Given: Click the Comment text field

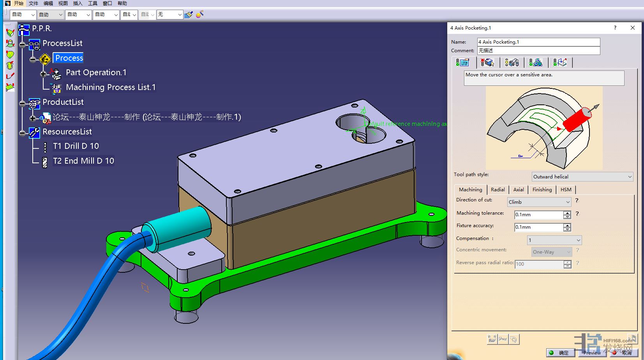Looking at the screenshot, I should pyautogui.click(x=538, y=51).
